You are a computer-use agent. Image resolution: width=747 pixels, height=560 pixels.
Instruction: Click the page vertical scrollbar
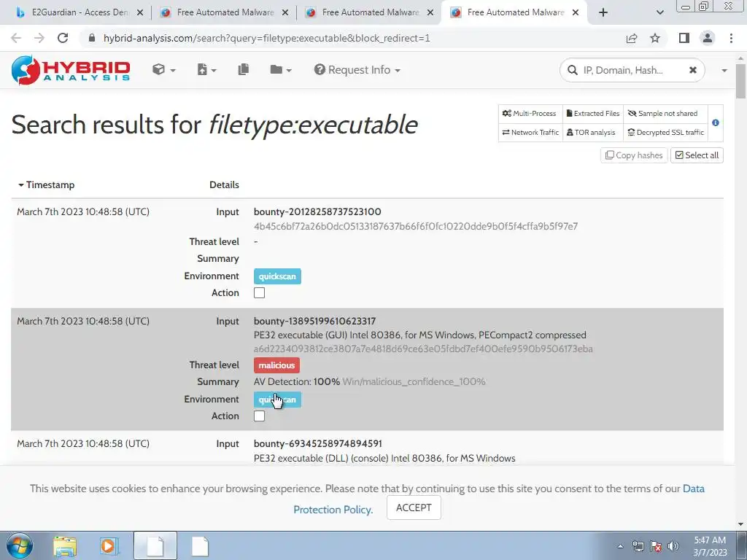[740, 81]
